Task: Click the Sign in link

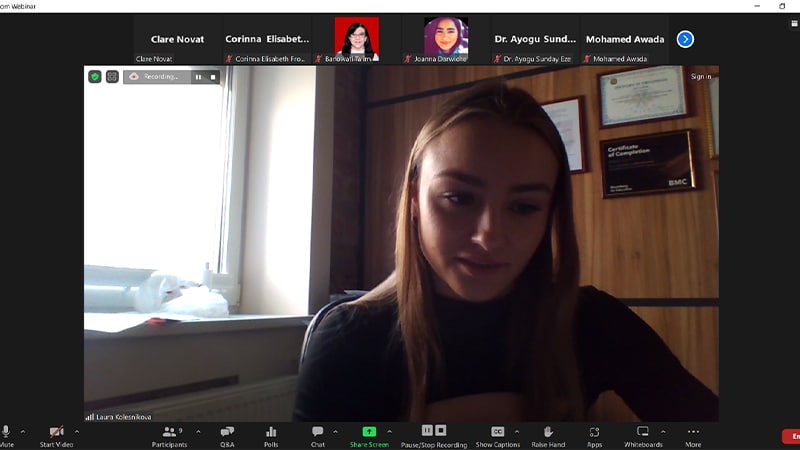Action: point(701,76)
